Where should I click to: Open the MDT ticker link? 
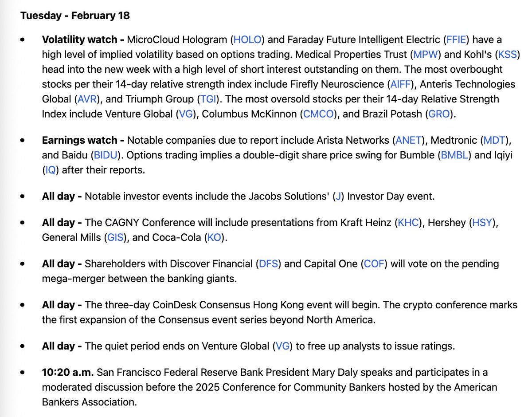[495, 141]
